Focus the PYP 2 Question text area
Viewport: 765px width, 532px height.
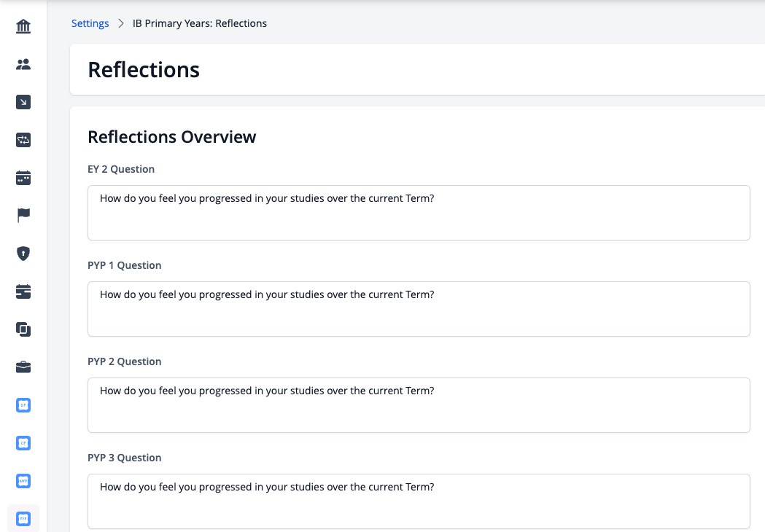pos(419,405)
